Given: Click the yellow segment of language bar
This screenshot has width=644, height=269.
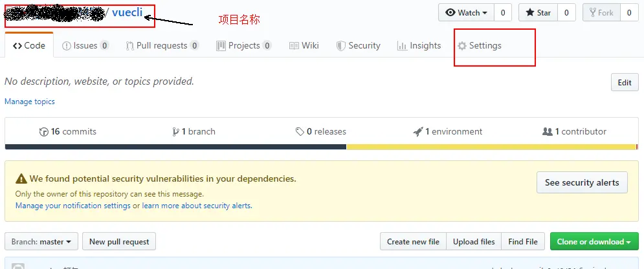Looking at the screenshot, I should coord(491,147).
